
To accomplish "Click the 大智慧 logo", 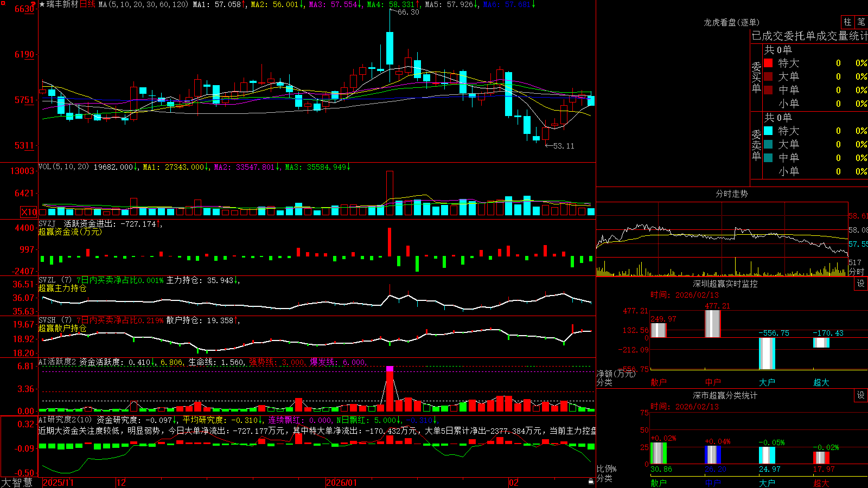I will tap(17, 483).
